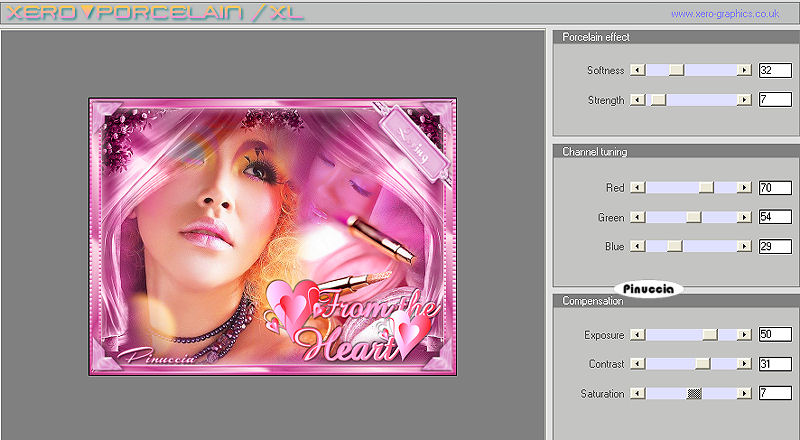
Task: Click the Softness label
Action: [606, 70]
